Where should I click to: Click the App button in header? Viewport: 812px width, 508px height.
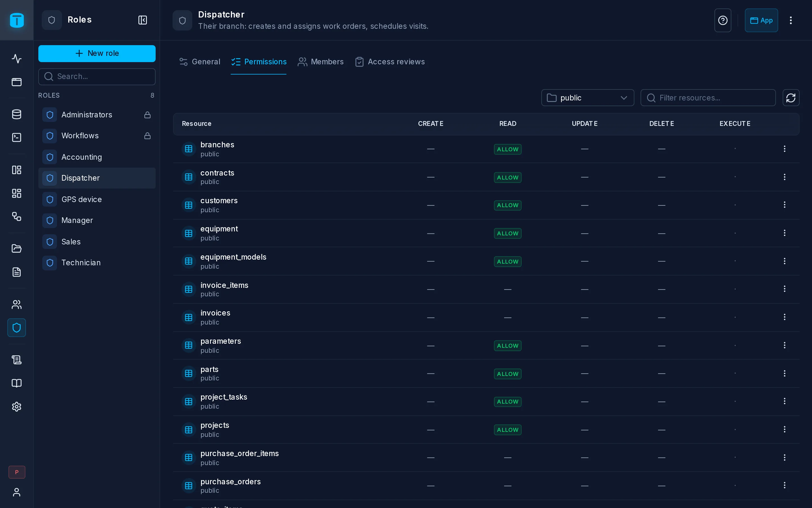coord(761,20)
